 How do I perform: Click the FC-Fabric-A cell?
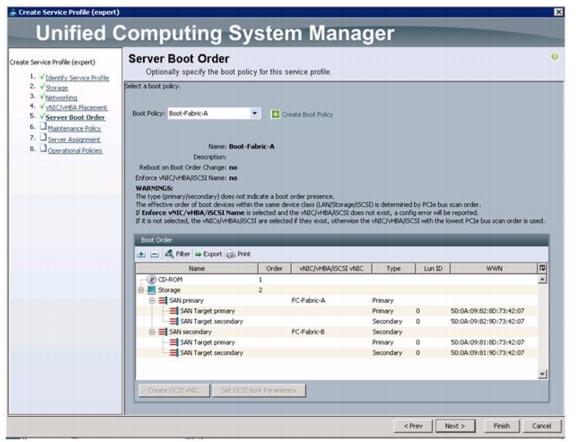pyautogui.click(x=308, y=300)
